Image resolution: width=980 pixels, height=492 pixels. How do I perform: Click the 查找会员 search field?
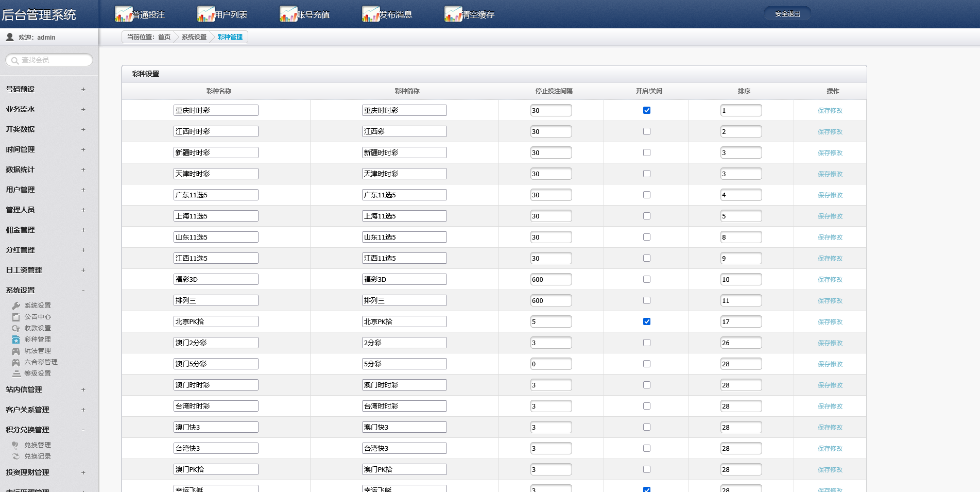coord(49,60)
